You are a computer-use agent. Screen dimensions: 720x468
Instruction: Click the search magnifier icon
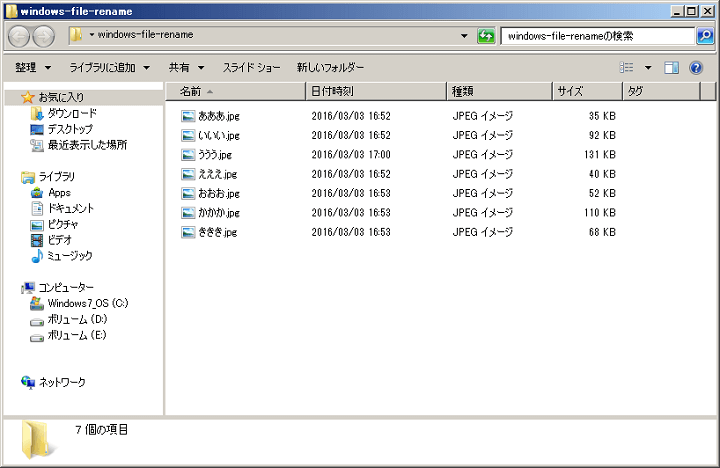click(x=705, y=35)
